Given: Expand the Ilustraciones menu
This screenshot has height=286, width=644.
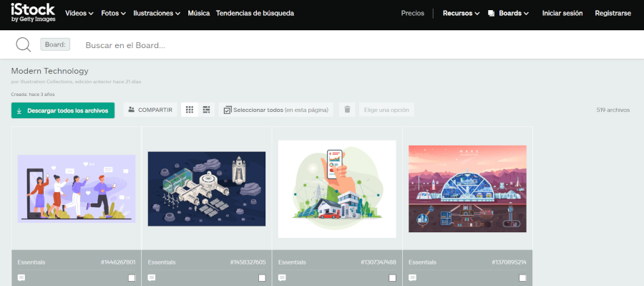Looking at the screenshot, I should click(x=157, y=13).
